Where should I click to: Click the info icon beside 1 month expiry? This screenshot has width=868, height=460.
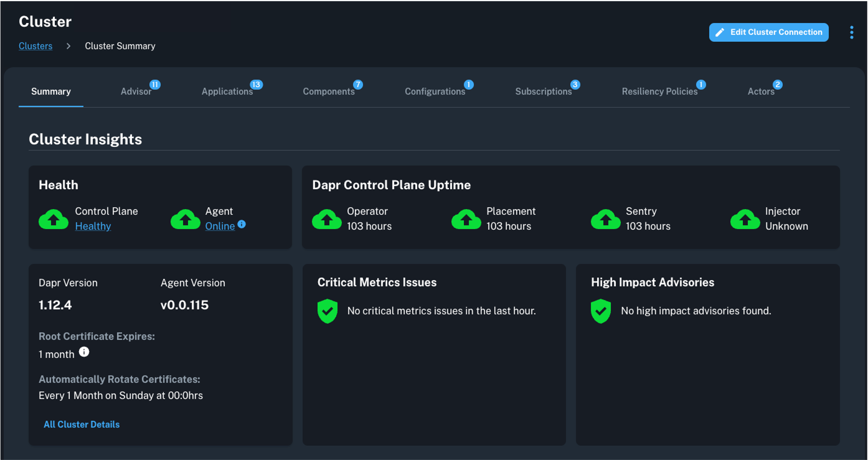84,352
